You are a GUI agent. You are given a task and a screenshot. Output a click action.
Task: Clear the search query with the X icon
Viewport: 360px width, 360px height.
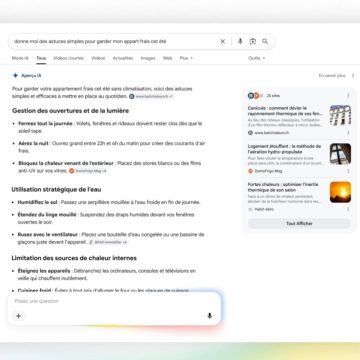[223, 41]
